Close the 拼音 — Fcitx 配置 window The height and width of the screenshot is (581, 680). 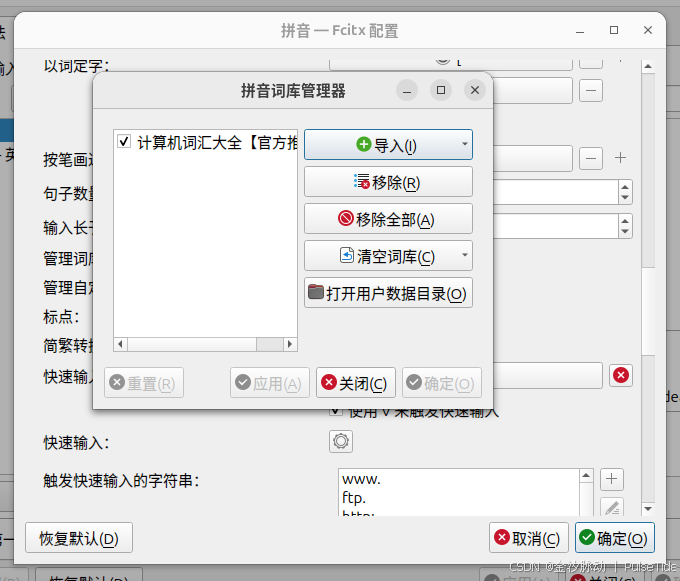coord(648,30)
